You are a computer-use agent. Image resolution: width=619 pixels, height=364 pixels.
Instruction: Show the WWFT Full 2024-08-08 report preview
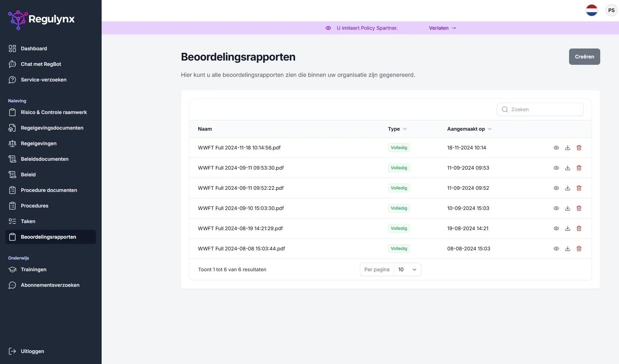556,249
